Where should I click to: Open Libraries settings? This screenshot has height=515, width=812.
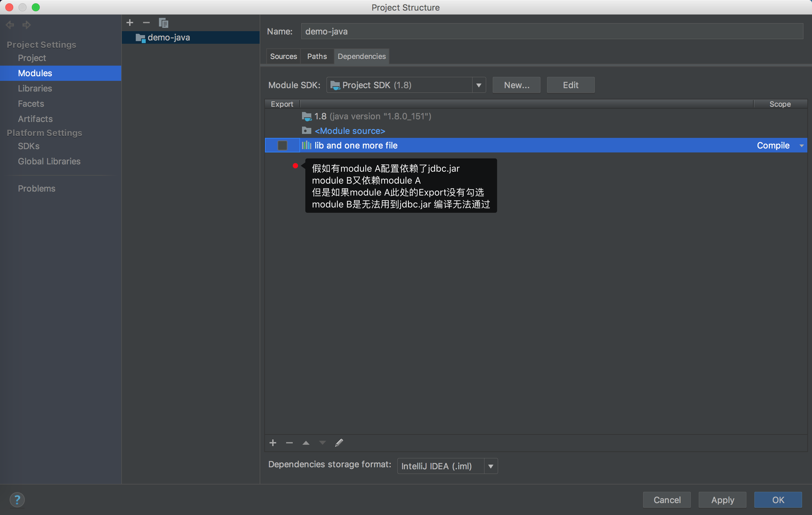point(35,88)
